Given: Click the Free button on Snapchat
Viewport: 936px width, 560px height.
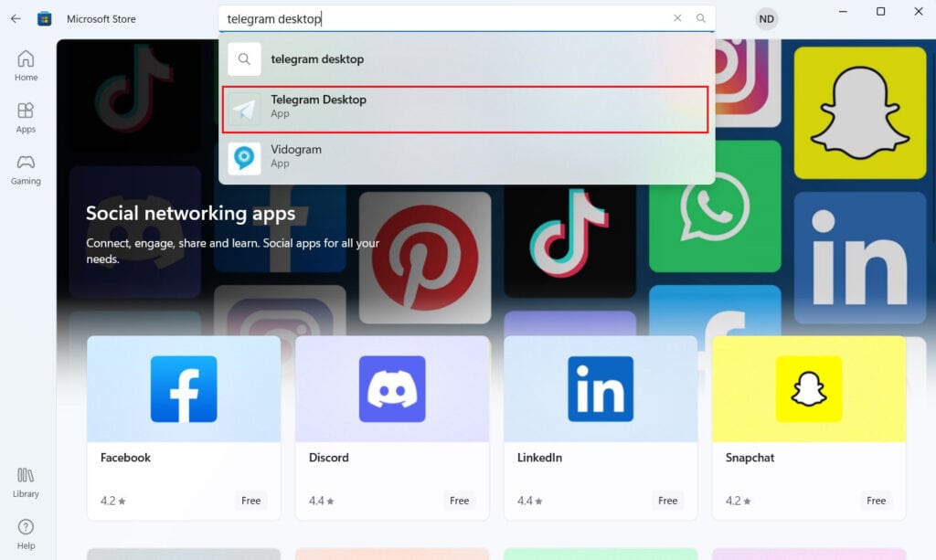Looking at the screenshot, I should [876, 501].
